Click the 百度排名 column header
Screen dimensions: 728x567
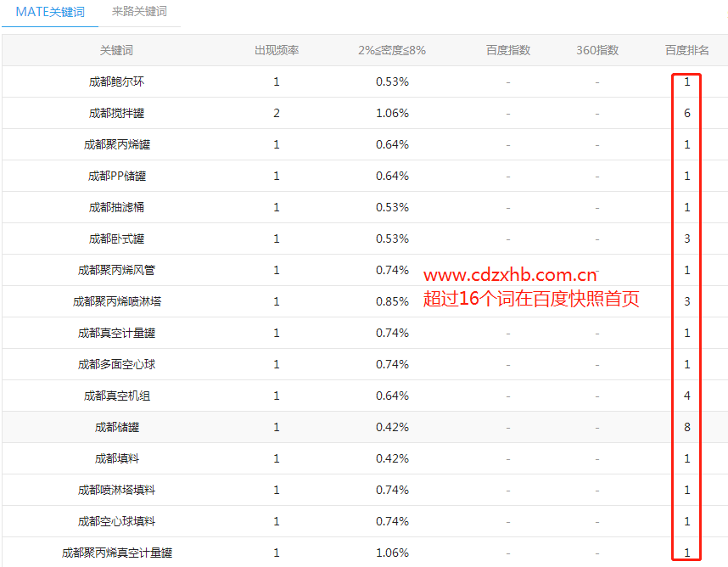[686, 50]
